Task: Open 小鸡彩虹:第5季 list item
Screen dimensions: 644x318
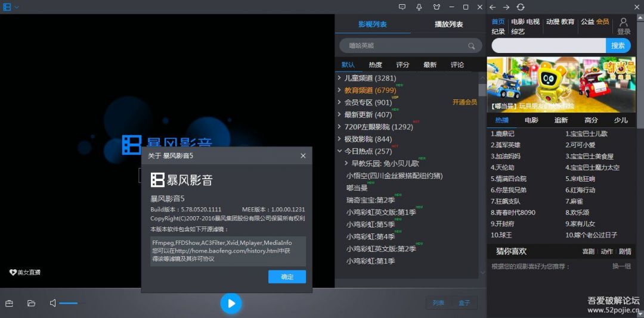Action: 370,225
